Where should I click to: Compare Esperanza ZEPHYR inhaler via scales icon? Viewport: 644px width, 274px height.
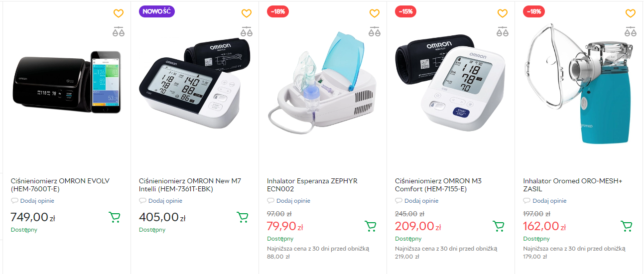tap(374, 32)
